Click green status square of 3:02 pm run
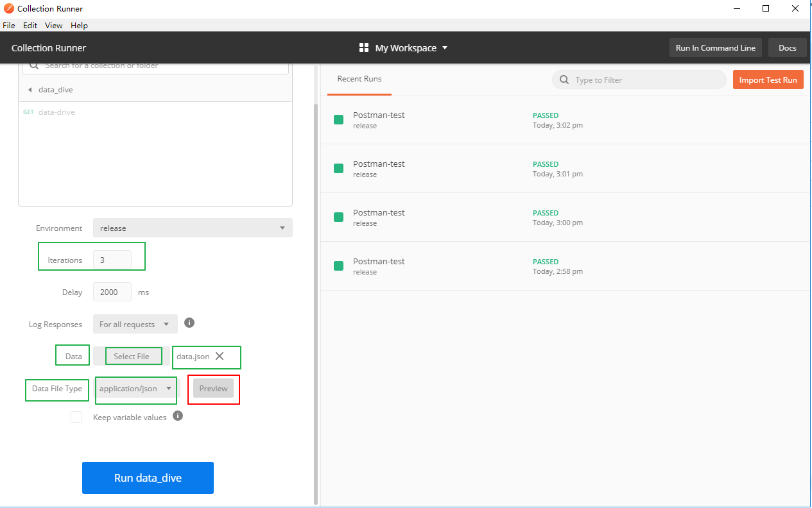The height and width of the screenshot is (508, 812). 338,120
